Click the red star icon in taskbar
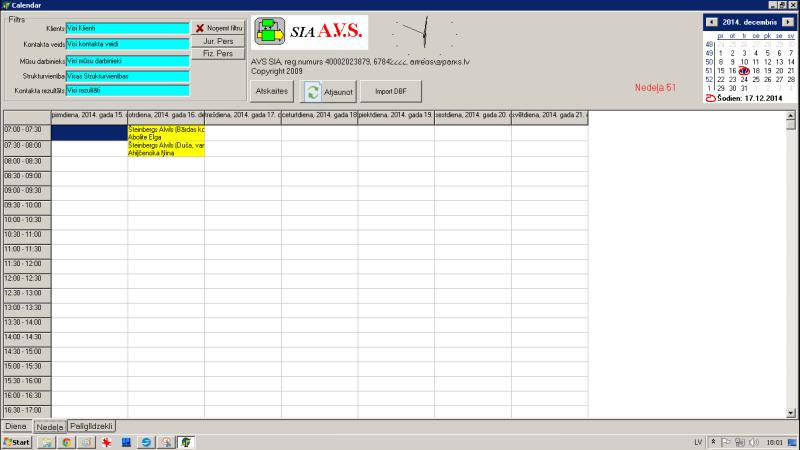This screenshot has width=800, height=450. pos(105,442)
